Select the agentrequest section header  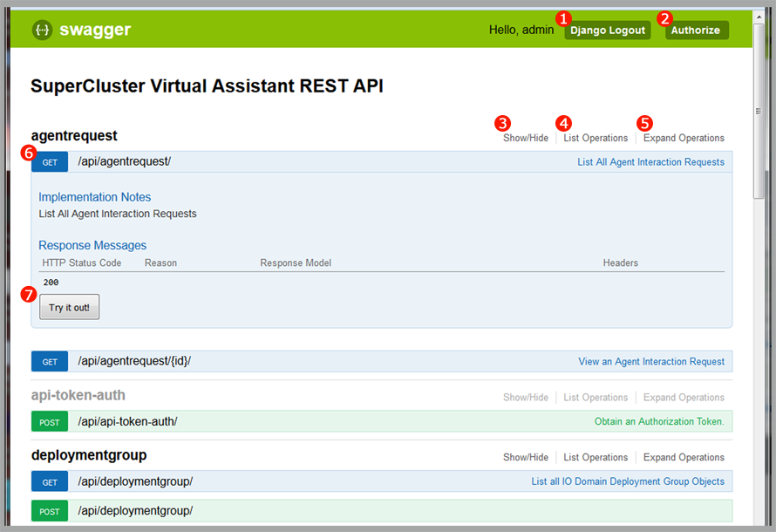pyautogui.click(x=72, y=135)
